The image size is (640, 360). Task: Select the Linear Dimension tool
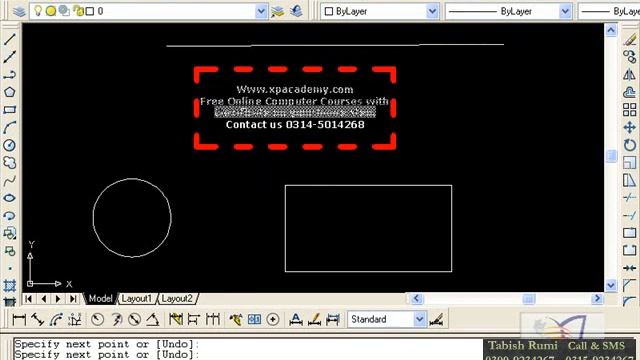[19, 319]
